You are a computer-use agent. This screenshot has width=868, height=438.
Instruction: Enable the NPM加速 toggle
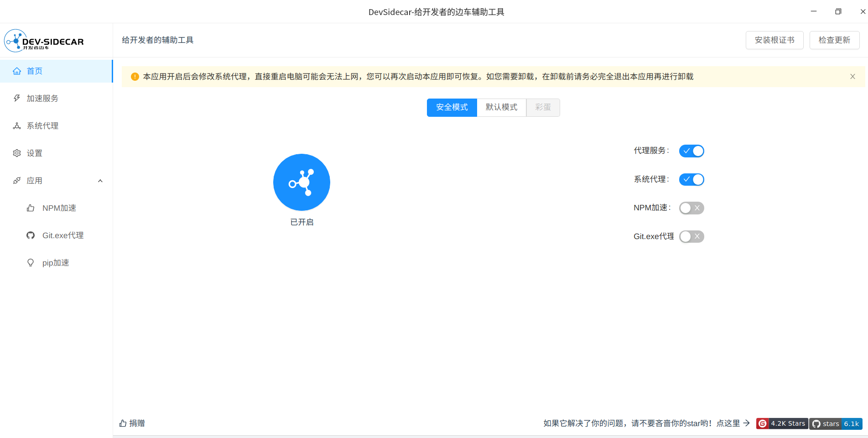tap(691, 208)
